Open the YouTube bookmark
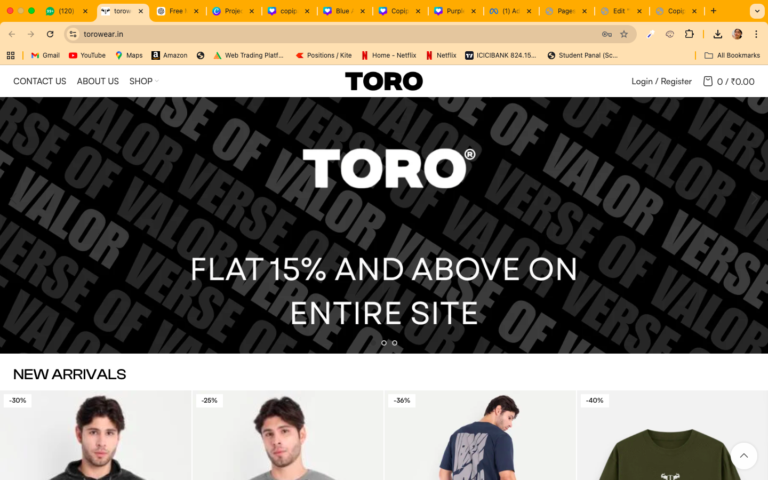The height and width of the screenshot is (480, 768). [x=87, y=55]
